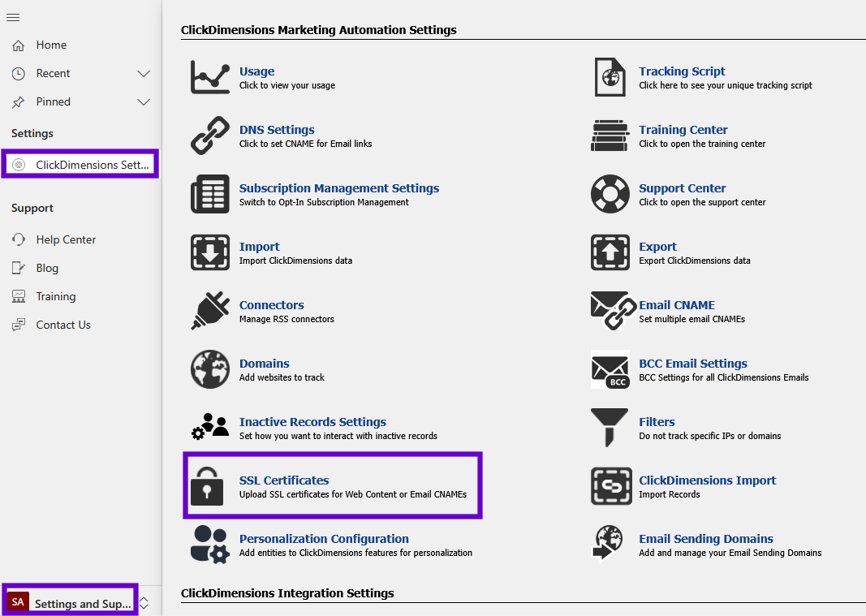The image size is (866, 616).
Task: Open the Inactive Records Settings link
Action: pos(312,422)
